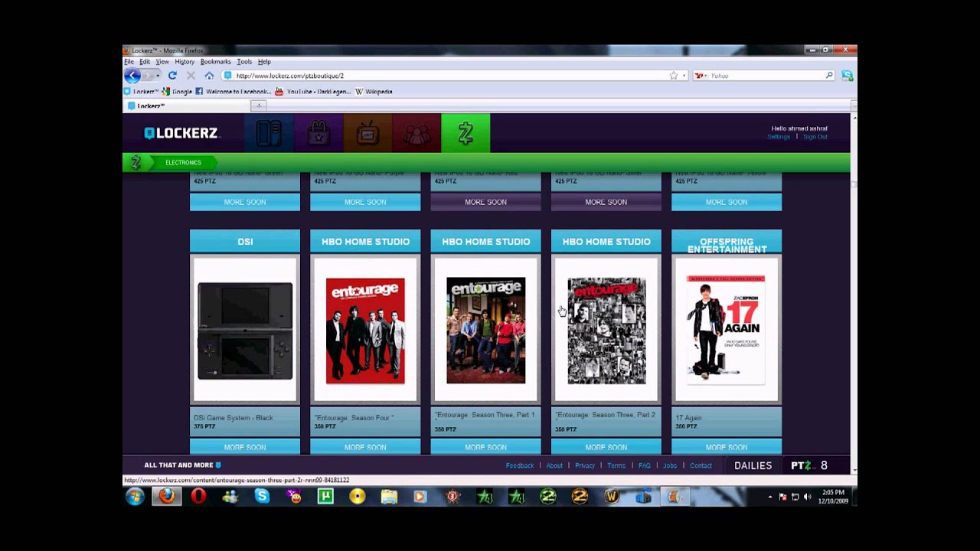Click the volume speaker icon in the tray
This screenshot has width=980, height=551.
click(x=808, y=497)
